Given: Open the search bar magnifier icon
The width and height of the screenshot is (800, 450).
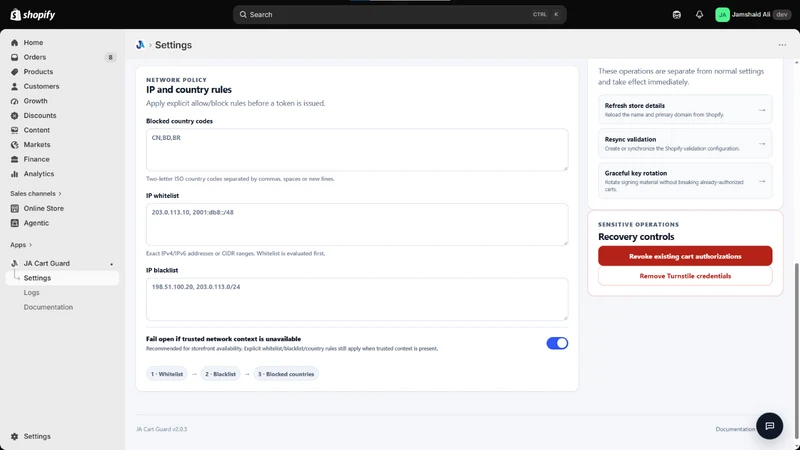Looking at the screenshot, I should 243,15.
